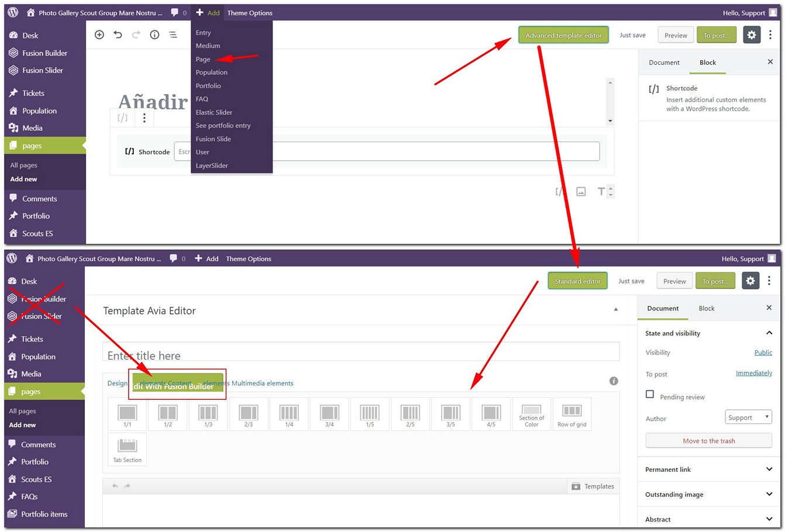Viewport: 785px width, 532px height.
Task: Open Theme Options in the upper admin bar
Action: 250,13
